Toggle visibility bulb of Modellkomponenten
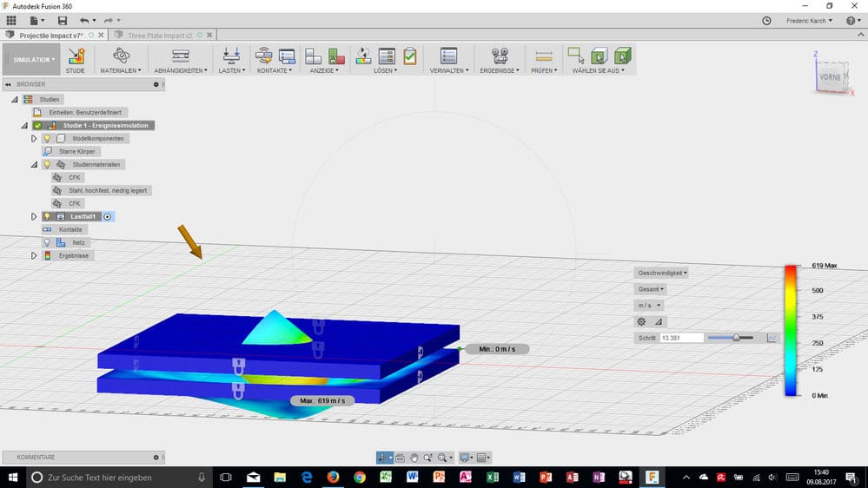The image size is (868, 488). coord(47,138)
